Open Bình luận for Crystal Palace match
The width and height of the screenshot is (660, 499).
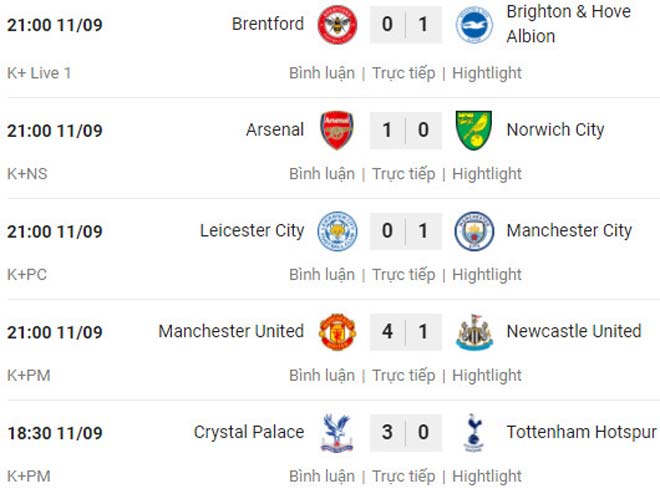(x=322, y=476)
